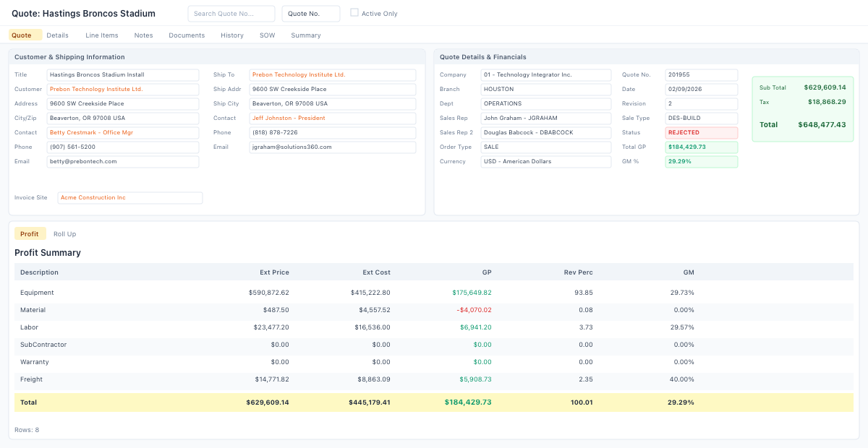Select the Profit sub-tab
868x448 pixels.
[30, 234]
